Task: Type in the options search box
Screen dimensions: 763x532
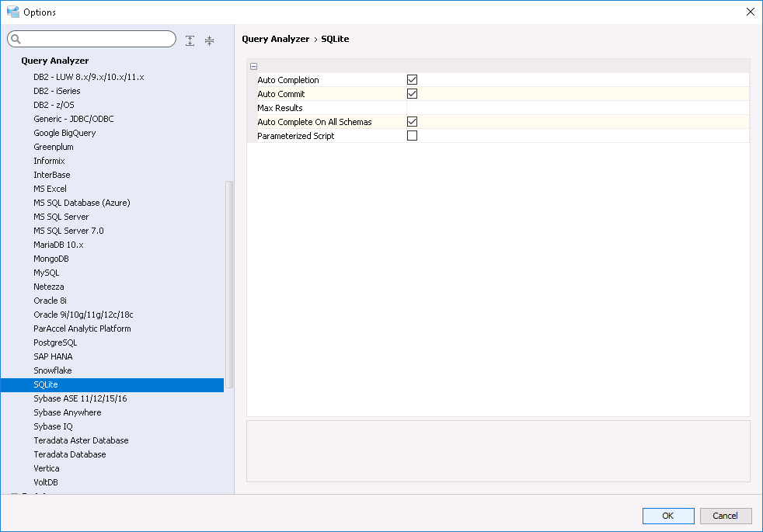Action: (97, 40)
